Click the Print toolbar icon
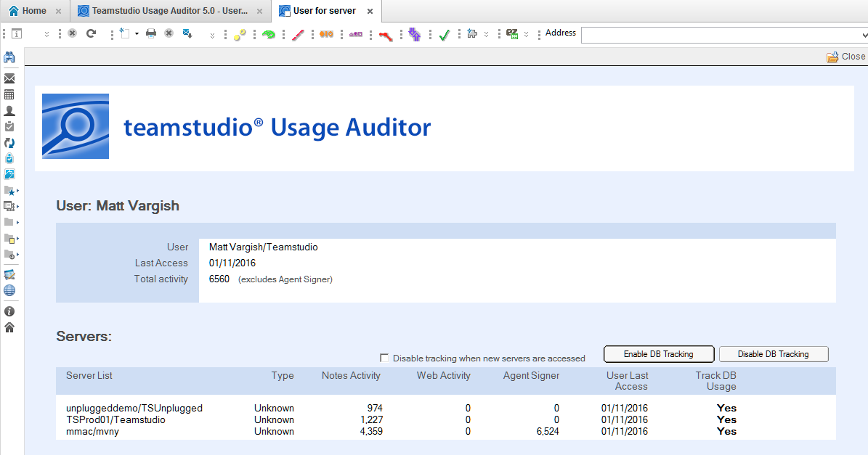 click(150, 33)
